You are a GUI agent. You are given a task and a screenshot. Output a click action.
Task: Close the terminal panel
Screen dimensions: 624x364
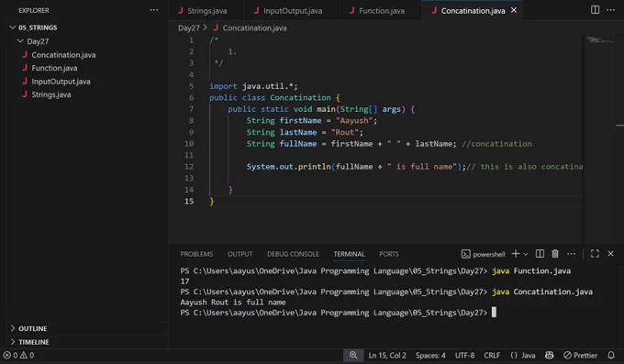point(610,254)
